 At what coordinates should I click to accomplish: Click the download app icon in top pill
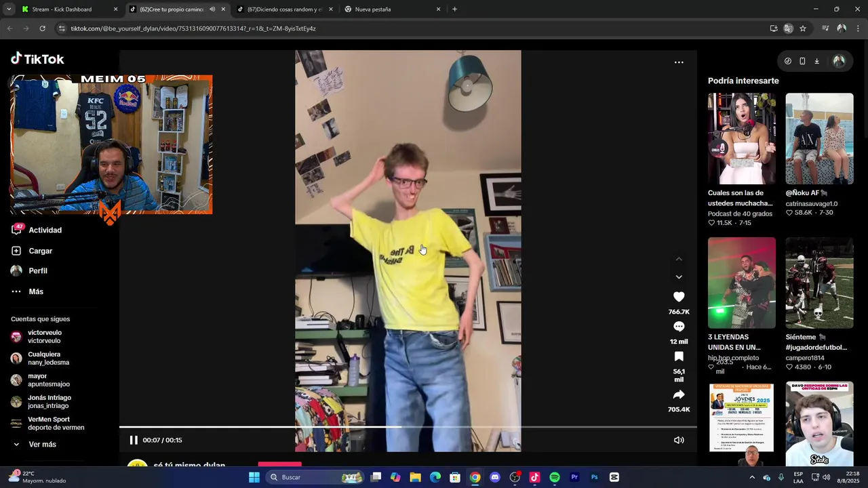click(816, 61)
